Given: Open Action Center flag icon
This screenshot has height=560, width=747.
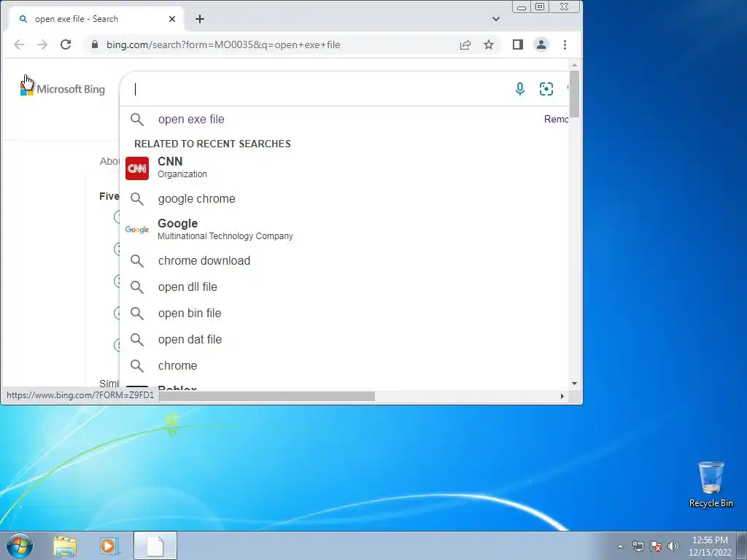Looking at the screenshot, I should pyautogui.click(x=656, y=546).
